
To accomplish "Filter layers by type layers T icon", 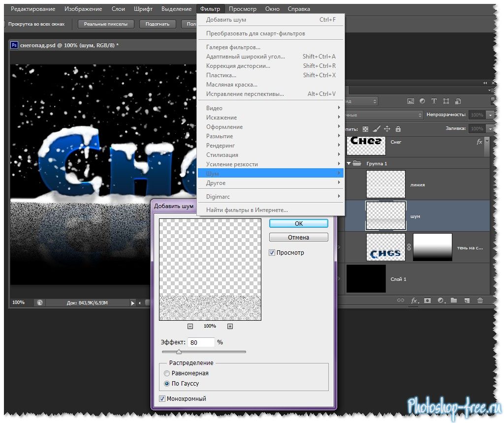I will click(x=434, y=101).
